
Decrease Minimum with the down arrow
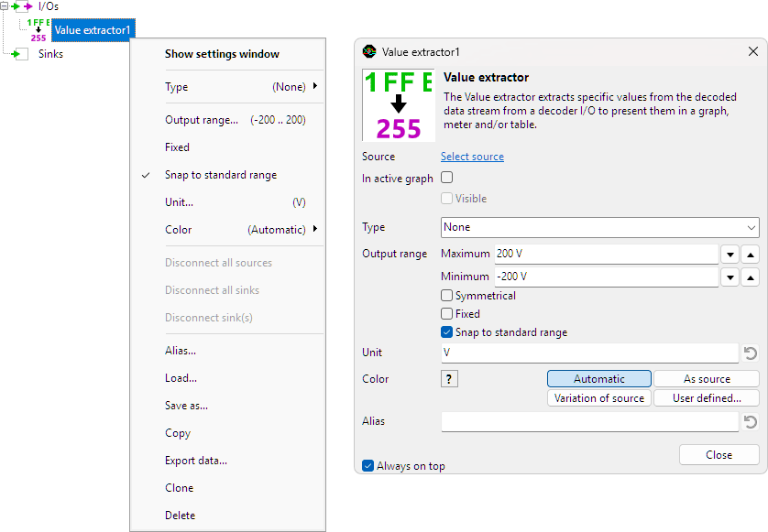tap(730, 277)
